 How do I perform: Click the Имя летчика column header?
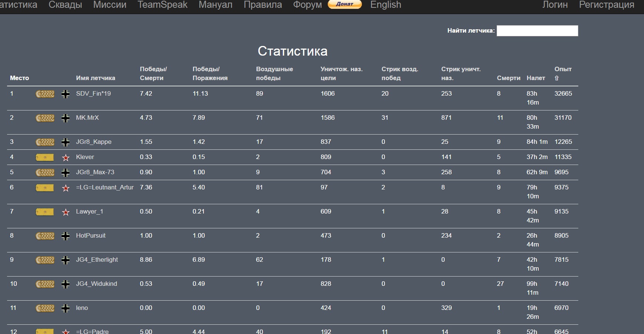[x=96, y=78]
